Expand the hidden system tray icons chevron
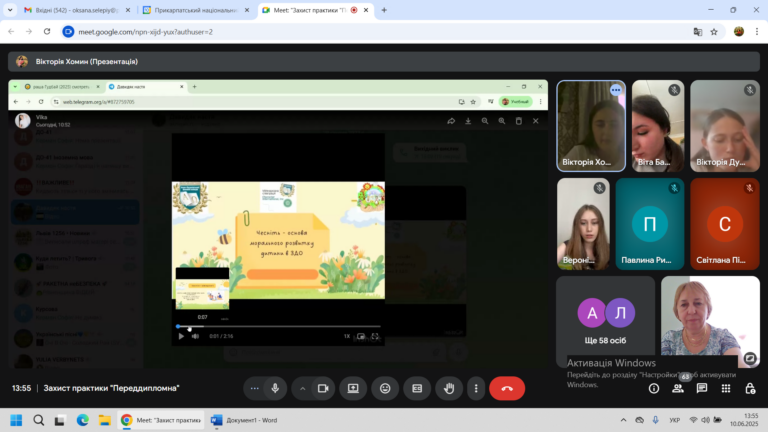This screenshot has height=432, width=768. click(623, 420)
